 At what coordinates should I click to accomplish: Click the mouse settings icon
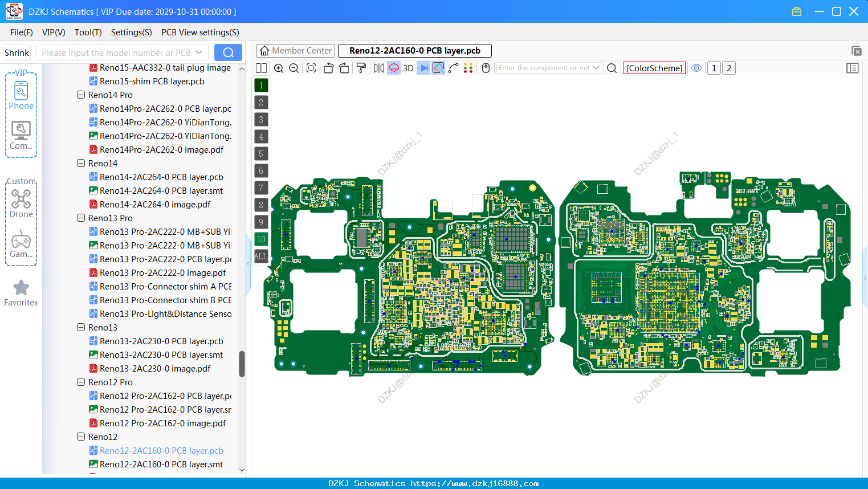tap(486, 68)
